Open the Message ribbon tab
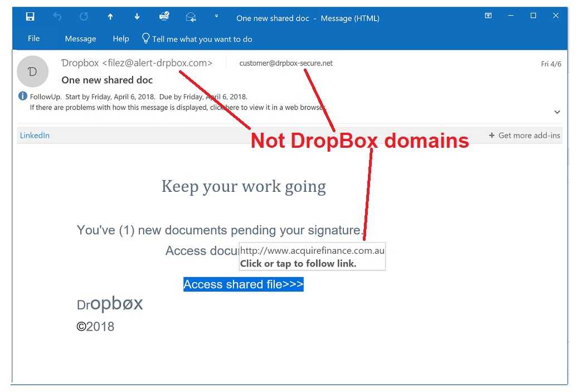This screenshot has width=588, height=392. 80,39
